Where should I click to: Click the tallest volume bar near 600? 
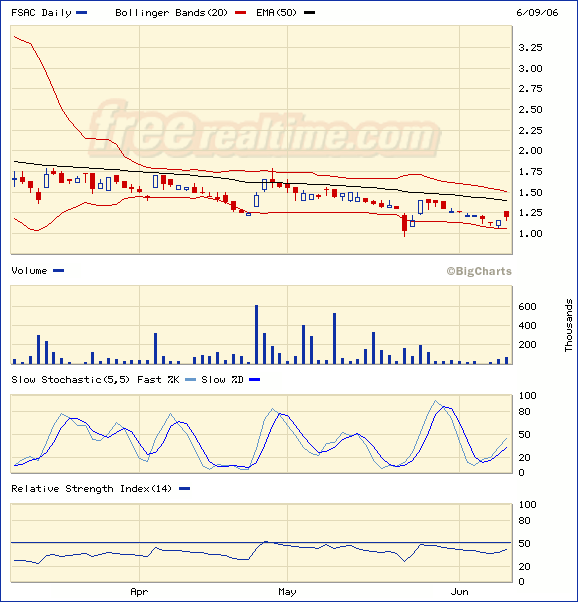coord(257,334)
